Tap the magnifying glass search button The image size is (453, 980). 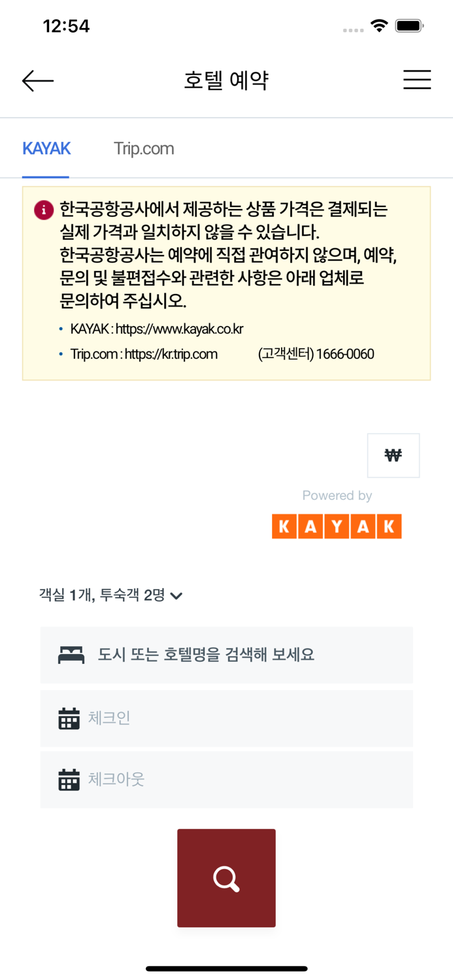pos(226,878)
